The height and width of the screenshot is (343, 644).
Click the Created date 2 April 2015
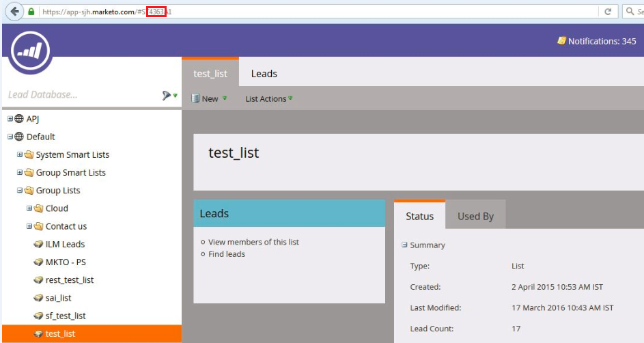[557, 287]
